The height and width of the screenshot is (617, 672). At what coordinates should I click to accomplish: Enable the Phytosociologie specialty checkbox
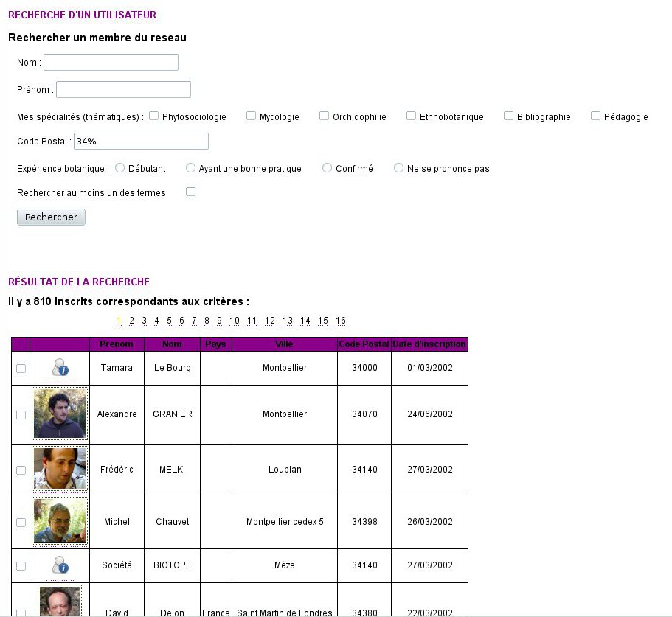coord(153,115)
